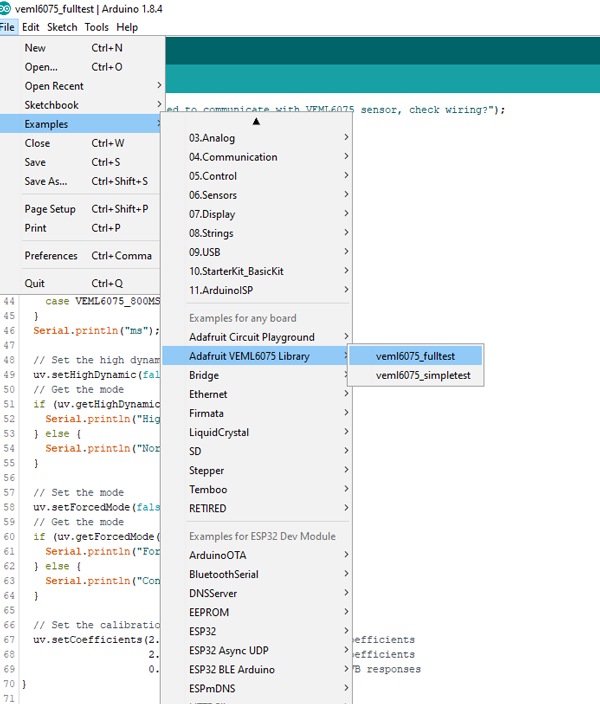Open EEPROM examples
600x704 pixels.
pyautogui.click(x=256, y=612)
